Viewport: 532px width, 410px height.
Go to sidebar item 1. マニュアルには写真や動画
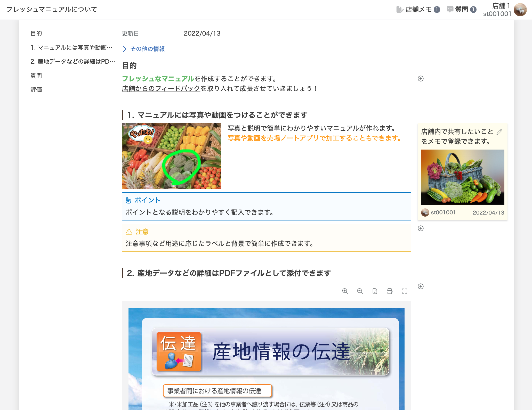point(71,47)
